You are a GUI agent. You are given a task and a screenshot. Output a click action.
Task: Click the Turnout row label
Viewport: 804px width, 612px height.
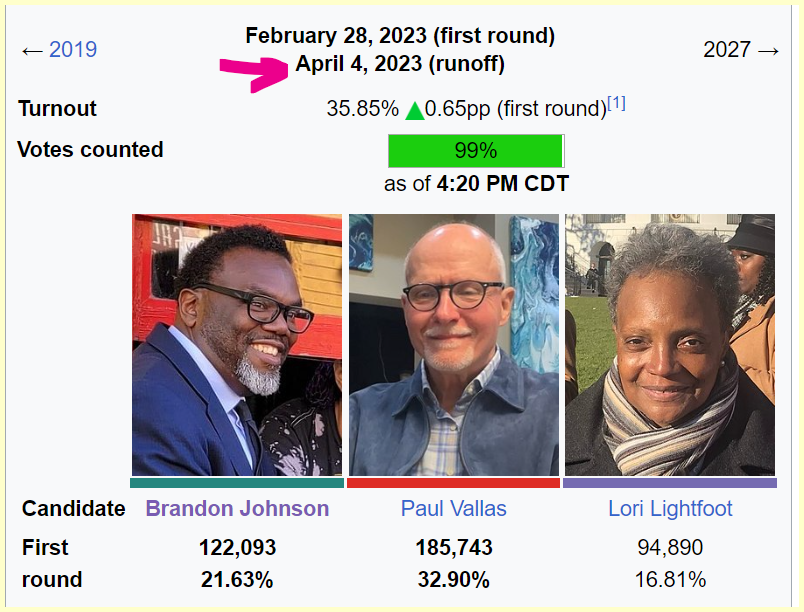[x=57, y=108]
